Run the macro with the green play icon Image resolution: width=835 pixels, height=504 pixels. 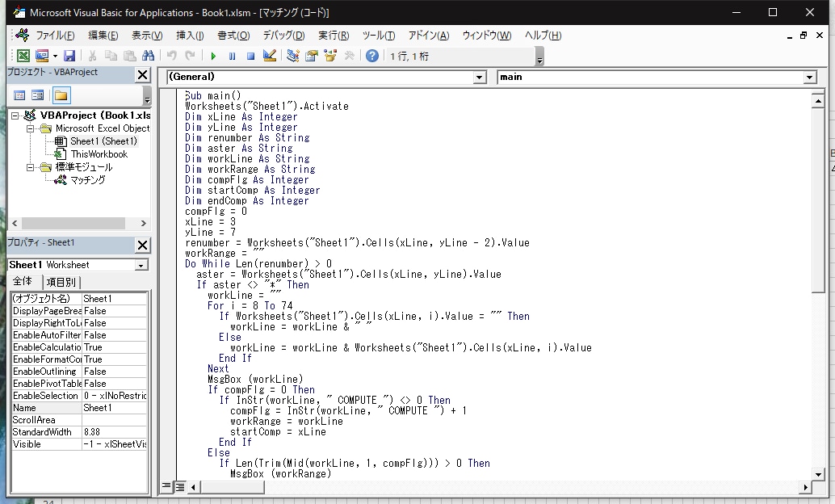tap(213, 56)
